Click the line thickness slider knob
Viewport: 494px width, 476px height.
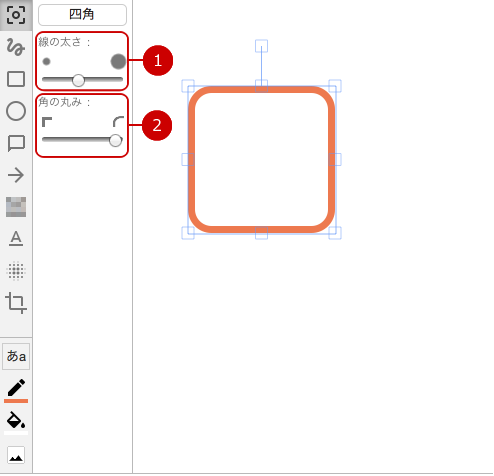78,80
